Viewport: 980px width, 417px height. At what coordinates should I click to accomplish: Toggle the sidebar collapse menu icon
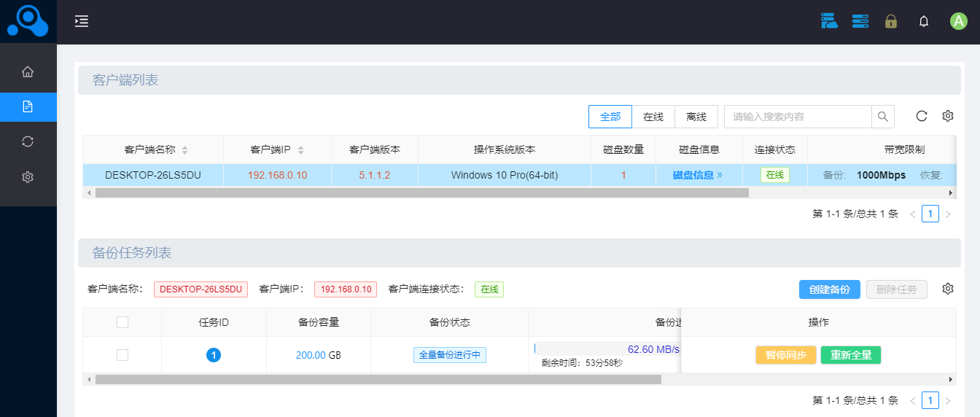[82, 21]
